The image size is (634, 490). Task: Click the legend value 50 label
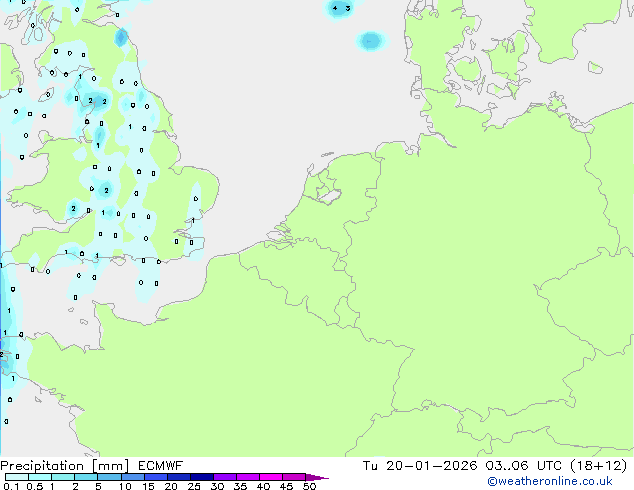(309, 487)
